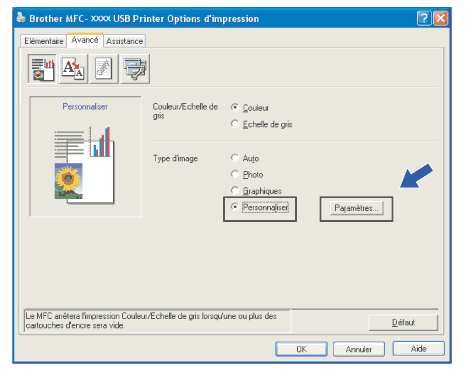Screen dimensions: 472x389
Task: Click the printer icon in title bar
Action: 21,17
